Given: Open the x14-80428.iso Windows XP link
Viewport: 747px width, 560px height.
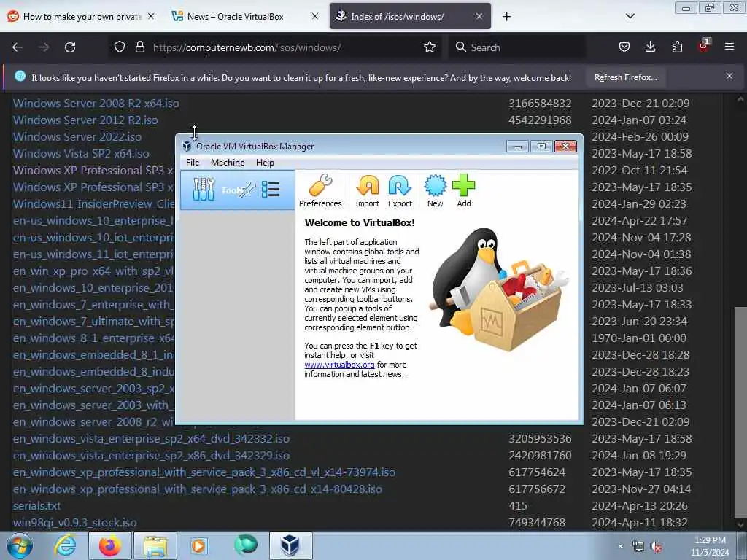Looking at the screenshot, I should pos(197,489).
